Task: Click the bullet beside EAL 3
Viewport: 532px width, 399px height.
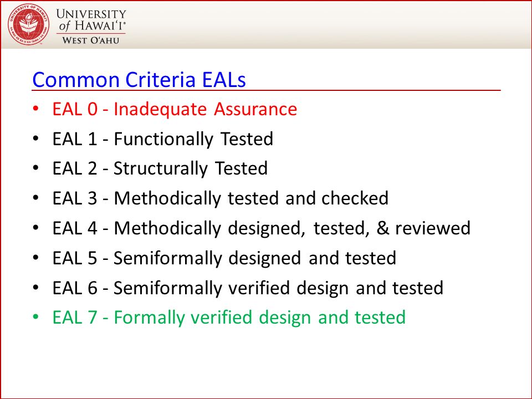Action: [x=36, y=198]
